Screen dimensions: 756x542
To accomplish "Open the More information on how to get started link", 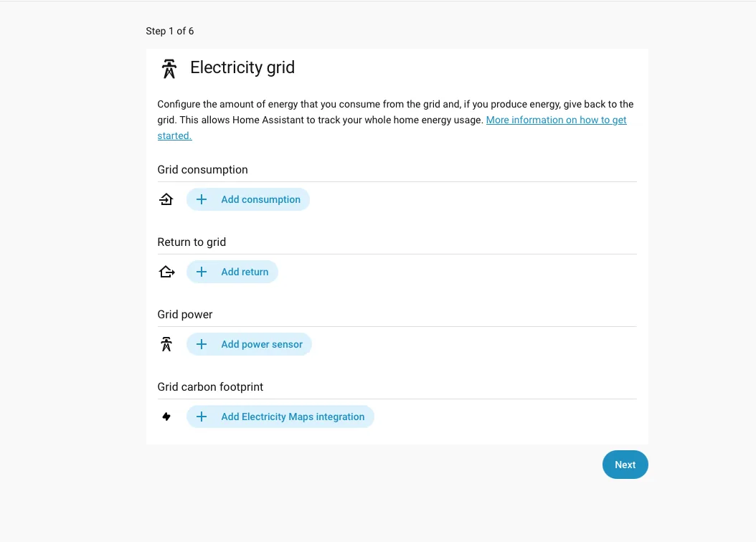I will pyautogui.click(x=556, y=120).
